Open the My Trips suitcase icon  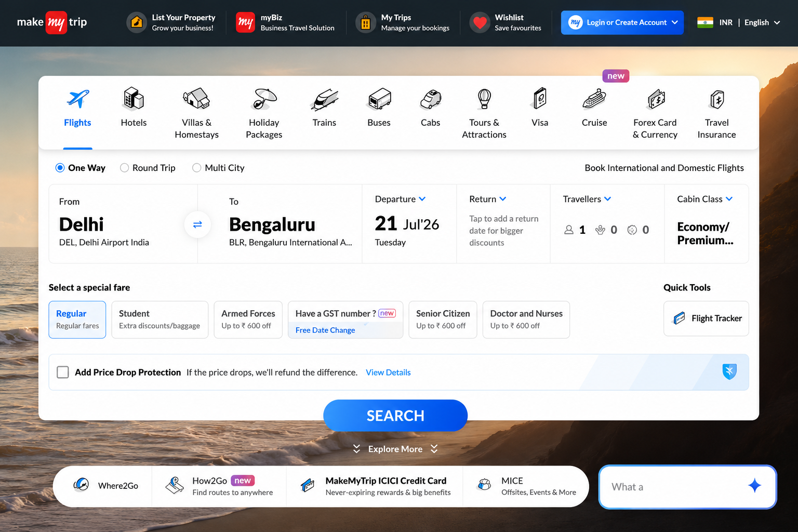tap(366, 22)
